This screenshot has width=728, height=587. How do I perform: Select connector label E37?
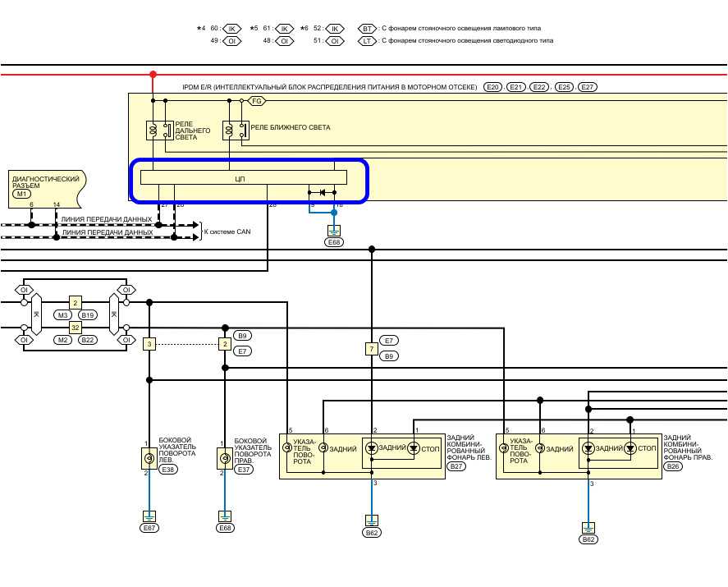[x=243, y=470]
